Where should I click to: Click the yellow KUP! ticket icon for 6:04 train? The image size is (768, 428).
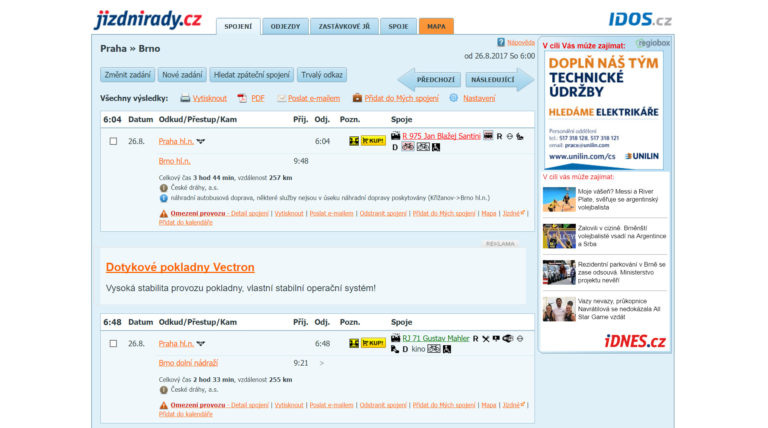372,142
